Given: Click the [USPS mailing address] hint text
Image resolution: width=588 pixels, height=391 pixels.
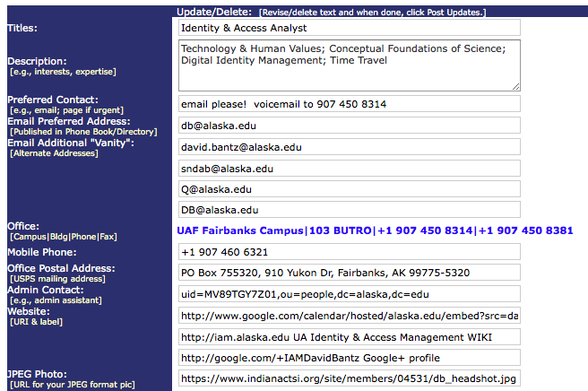Looking at the screenshot, I should [57, 279].
